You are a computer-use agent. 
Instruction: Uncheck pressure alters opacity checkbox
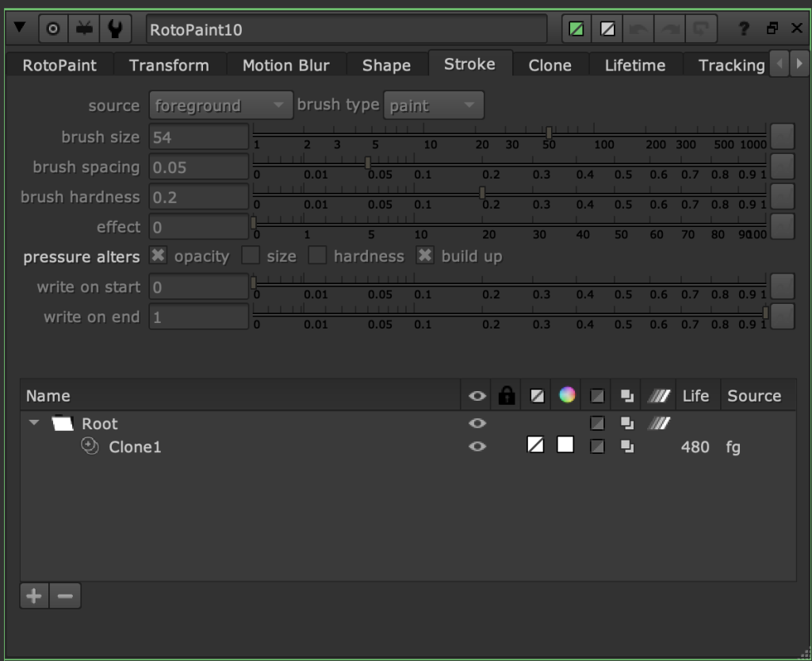pos(158,255)
